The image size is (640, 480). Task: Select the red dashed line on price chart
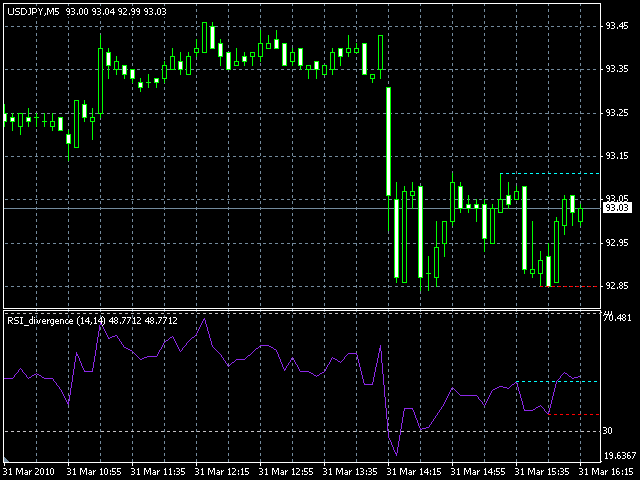(570, 287)
